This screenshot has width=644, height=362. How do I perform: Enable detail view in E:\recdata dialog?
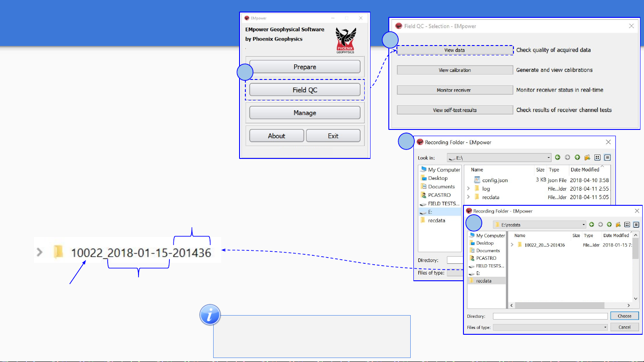point(636,225)
